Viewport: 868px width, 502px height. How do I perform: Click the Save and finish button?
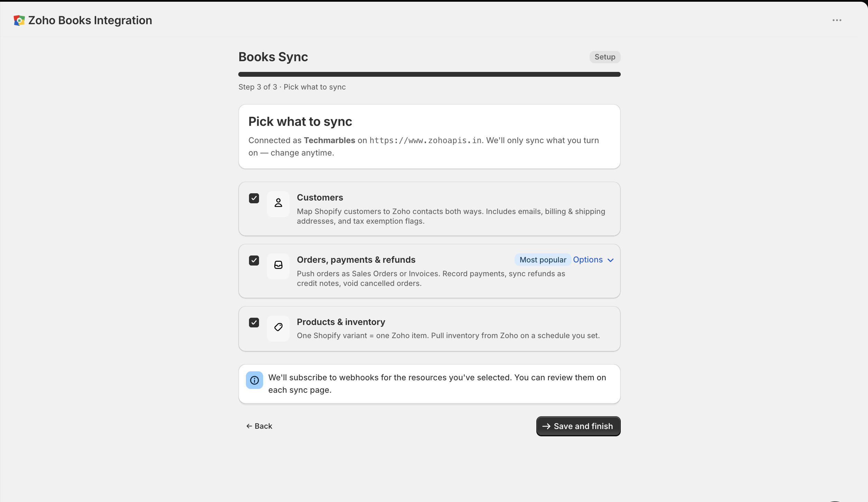[x=578, y=426]
